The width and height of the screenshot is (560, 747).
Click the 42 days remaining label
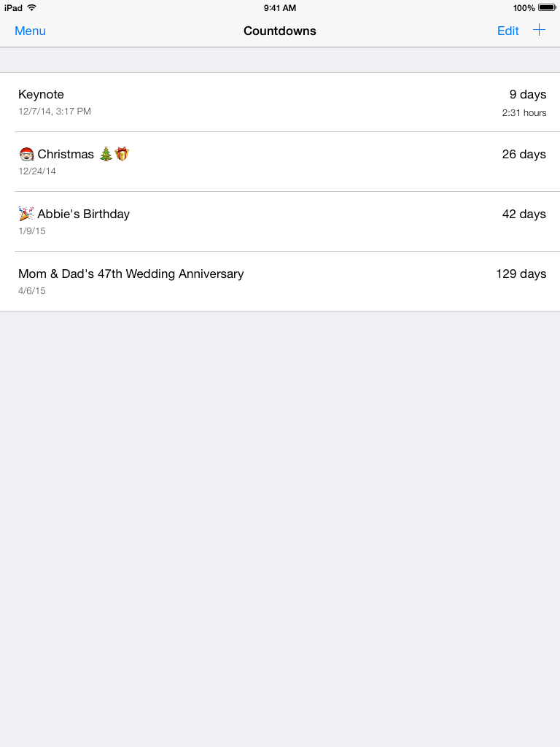524,214
